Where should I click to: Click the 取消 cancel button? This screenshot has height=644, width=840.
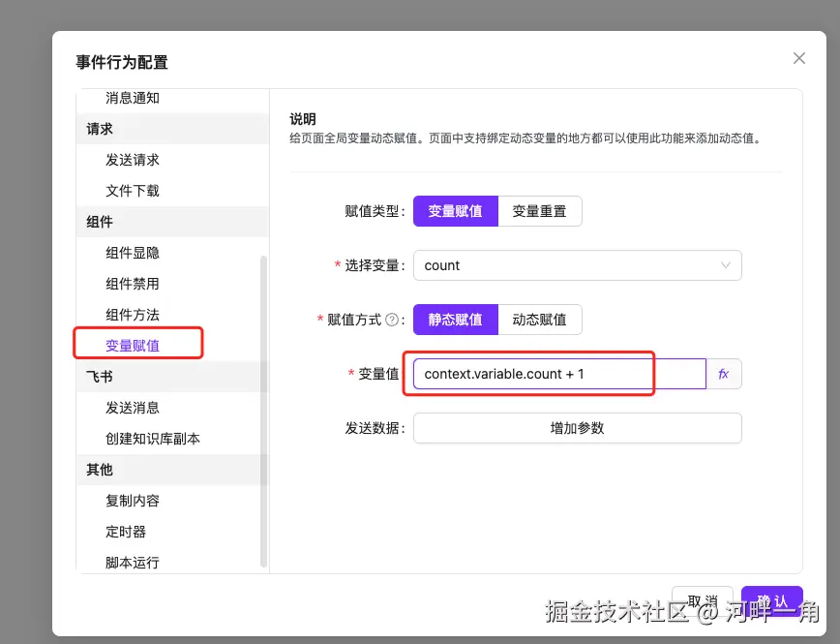pos(703,601)
